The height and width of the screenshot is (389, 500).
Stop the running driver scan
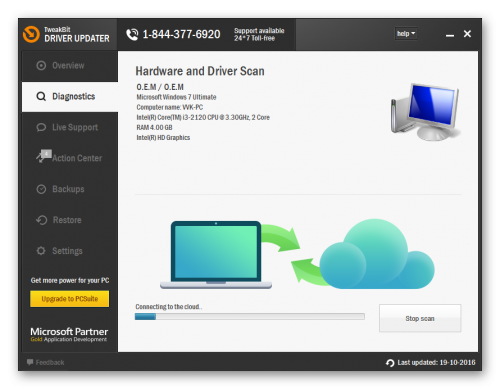click(420, 318)
